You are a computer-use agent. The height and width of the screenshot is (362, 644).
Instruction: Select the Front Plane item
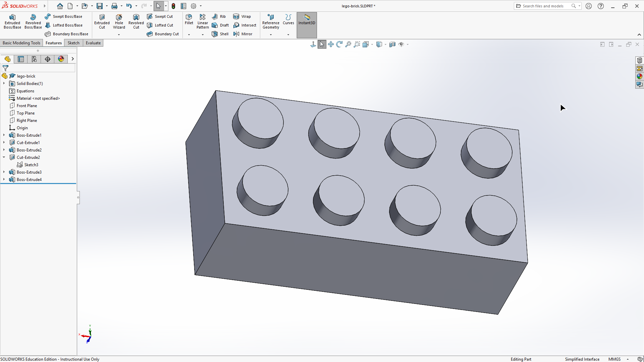click(x=27, y=106)
